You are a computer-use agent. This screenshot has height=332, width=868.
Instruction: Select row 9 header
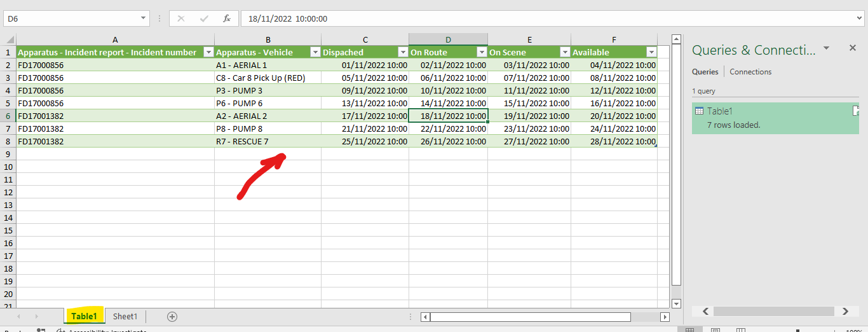(x=8, y=154)
